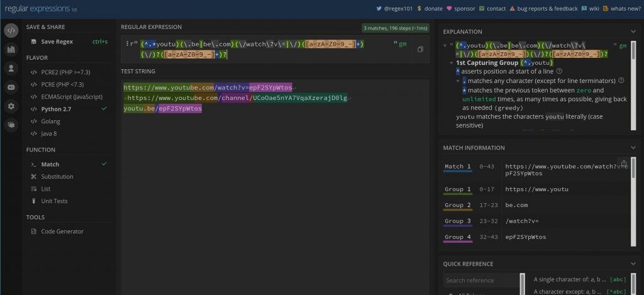Click the regex quiz gamepad icon
Screen dimensions: 644x295
pyautogui.click(x=11, y=87)
